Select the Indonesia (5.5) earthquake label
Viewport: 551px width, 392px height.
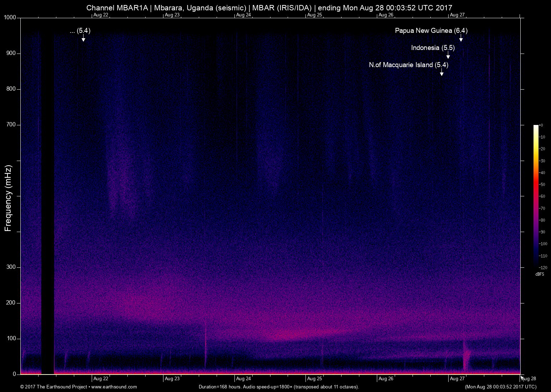(x=433, y=48)
